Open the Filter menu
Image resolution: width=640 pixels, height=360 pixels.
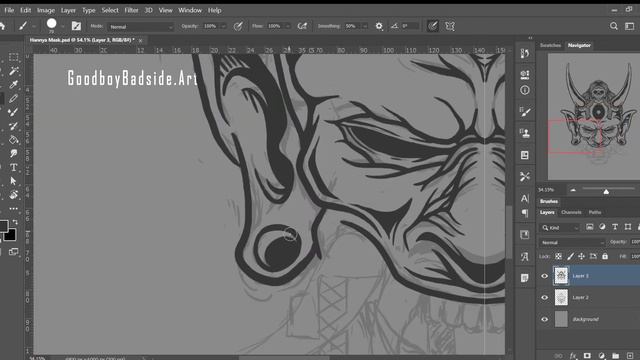pos(131,10)
